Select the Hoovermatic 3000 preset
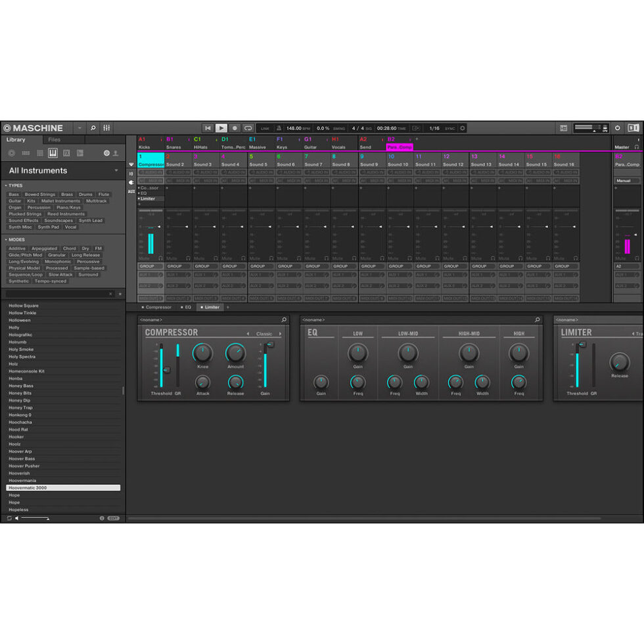644x644 pixels. [63, 488]
